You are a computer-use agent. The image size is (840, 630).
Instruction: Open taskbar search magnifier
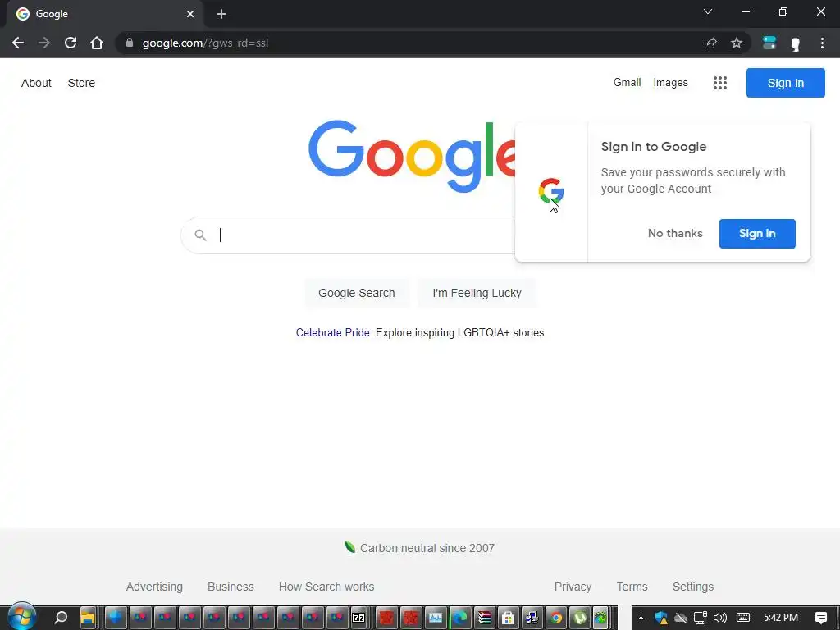[61, 618]
